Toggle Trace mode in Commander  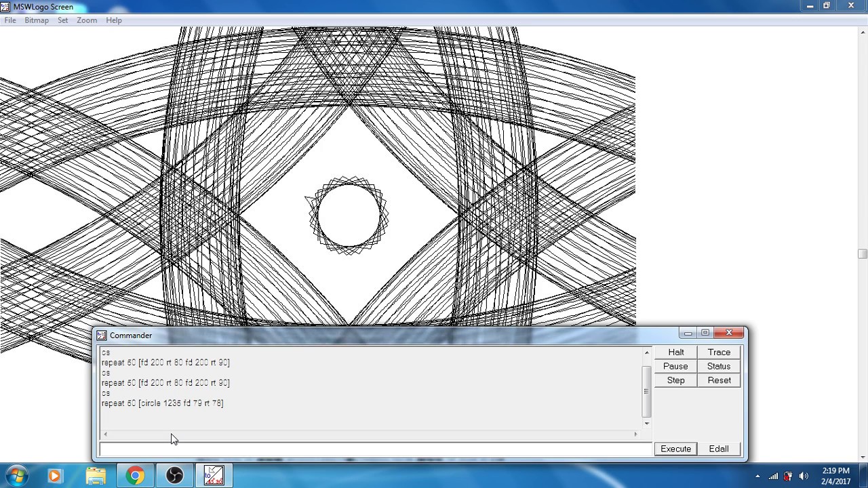[719, 352]
